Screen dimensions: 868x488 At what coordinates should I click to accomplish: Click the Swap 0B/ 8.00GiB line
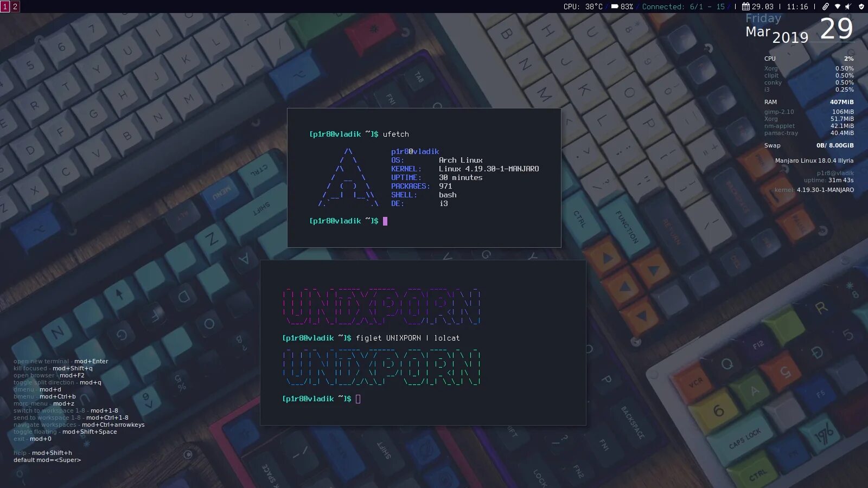pos(809,145)
